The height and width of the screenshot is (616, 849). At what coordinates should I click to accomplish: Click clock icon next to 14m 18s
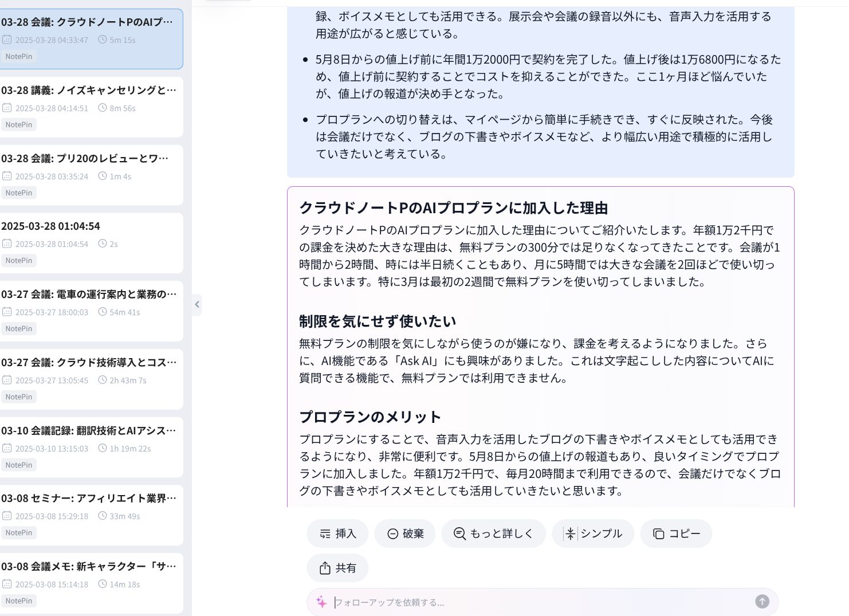pyautogui.click(x=103, y=584)
